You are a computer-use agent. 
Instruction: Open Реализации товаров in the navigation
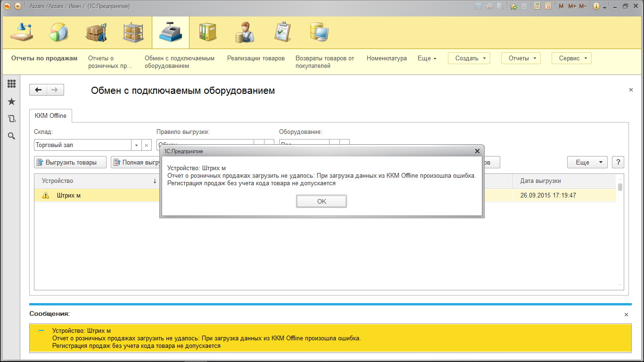(256, 58)
